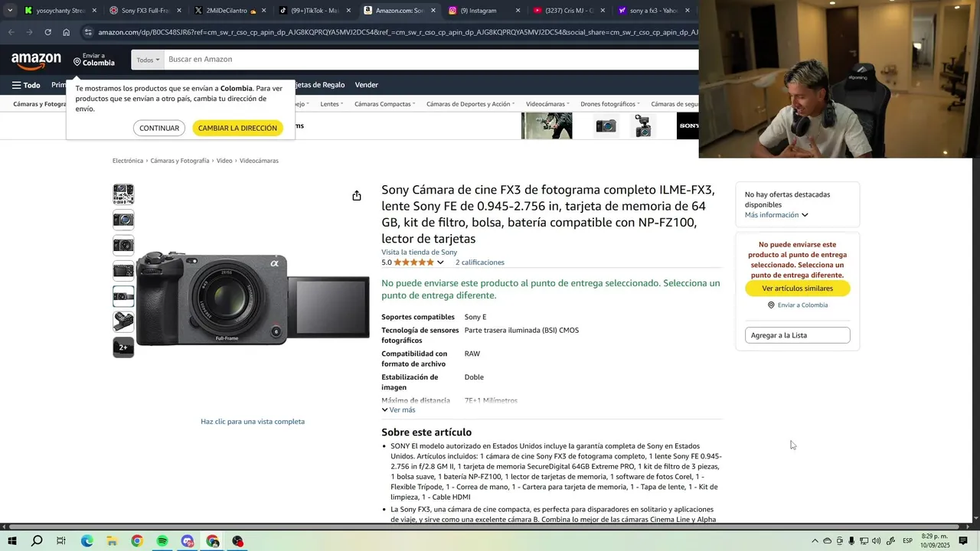Open Discord from taskbar

pos(188,541)
